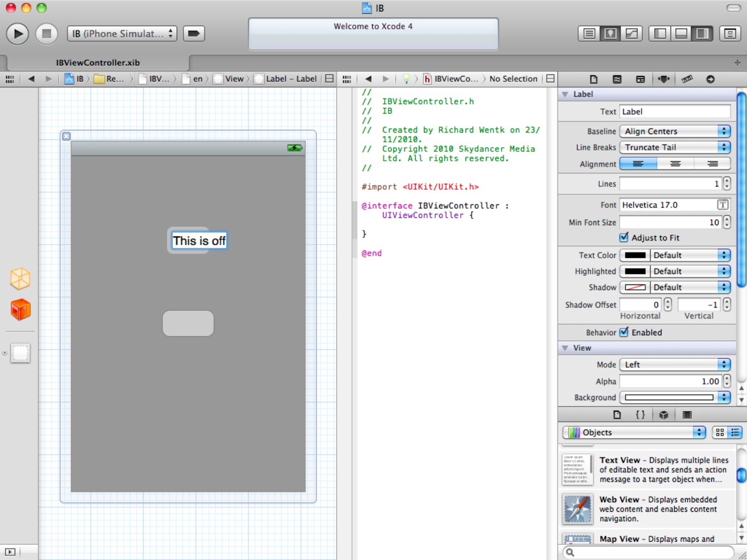Show the Object library cube icon
Screen dimensions: 747x560
pos(664,415)
